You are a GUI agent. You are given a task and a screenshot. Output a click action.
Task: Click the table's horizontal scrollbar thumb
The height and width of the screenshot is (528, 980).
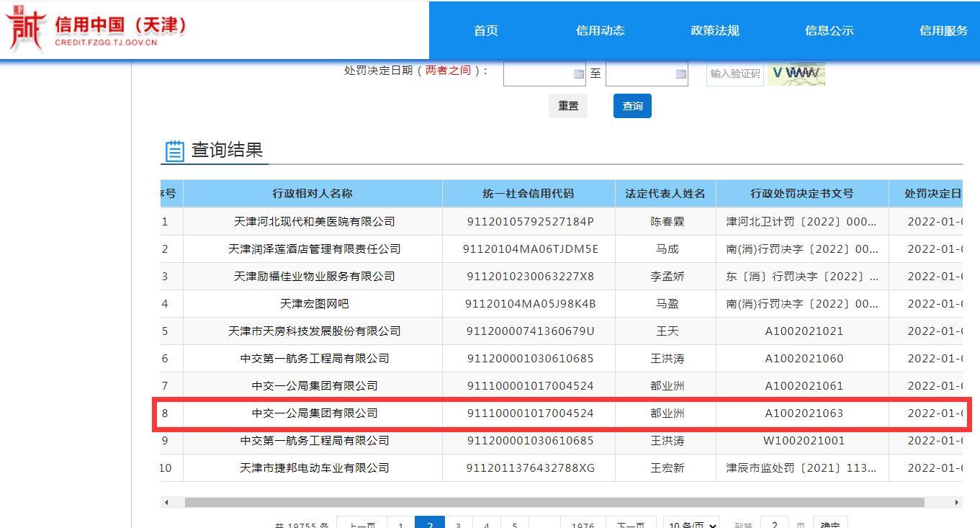554,502
